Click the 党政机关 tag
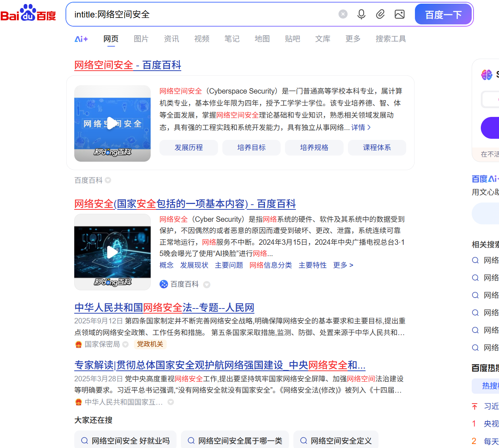 (150, 344)
